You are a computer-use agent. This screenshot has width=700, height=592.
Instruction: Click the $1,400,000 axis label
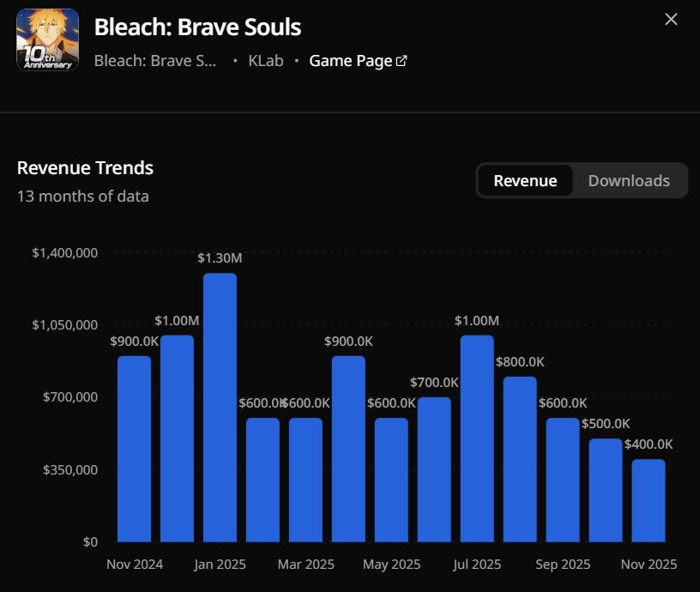coord(64,253)
